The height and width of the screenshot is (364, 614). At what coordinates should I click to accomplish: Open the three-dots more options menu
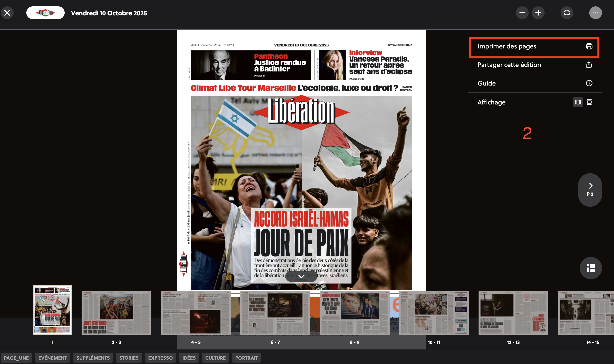(595, 13)
